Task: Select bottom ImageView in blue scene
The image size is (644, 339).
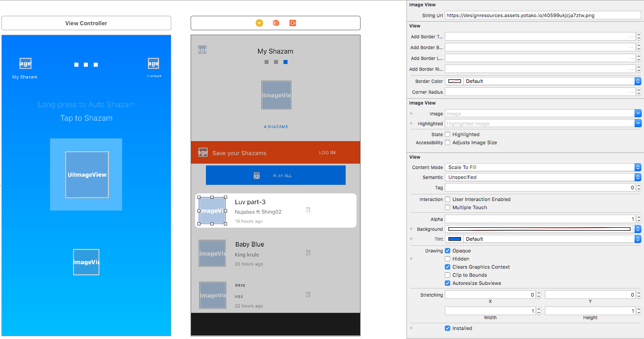Action: [x=86, y=262]
